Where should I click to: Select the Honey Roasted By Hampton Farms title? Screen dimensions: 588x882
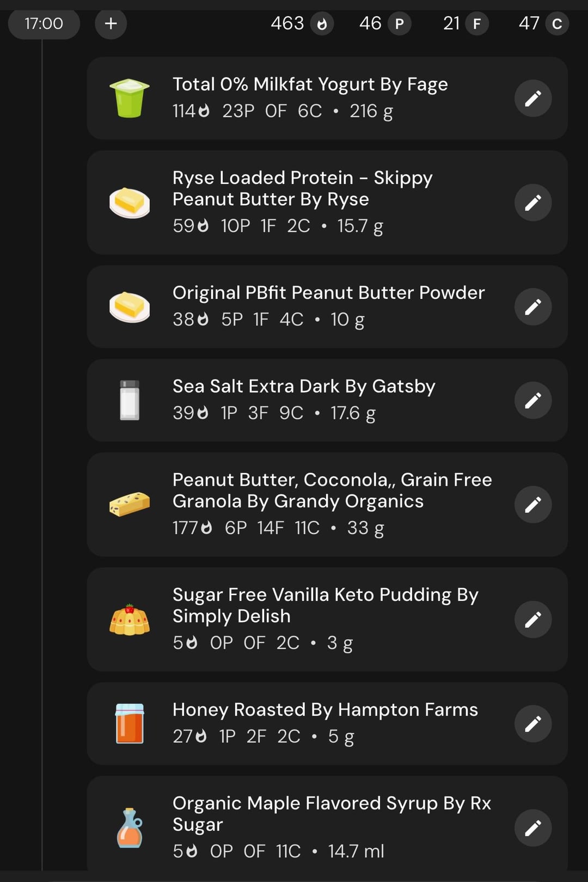click(325, 710)
